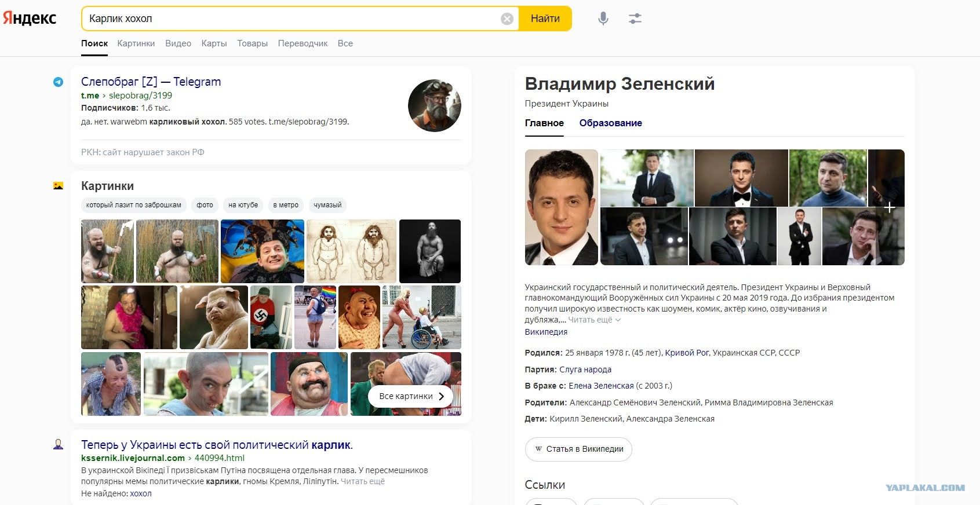Click the Владимир Зеленский panel title
This screenshot has width=980, height=505.
620,84
